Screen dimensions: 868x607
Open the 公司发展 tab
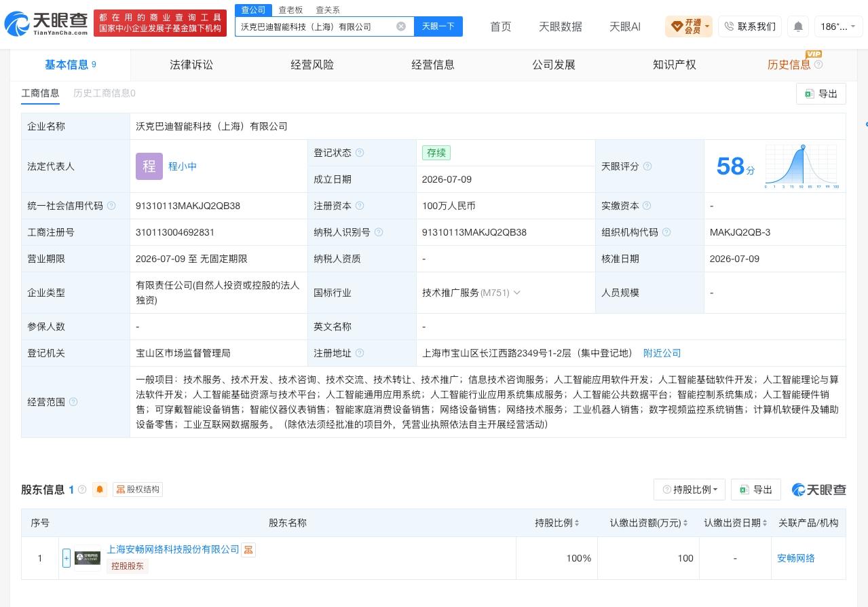pyautogui.click(x=554, y=65)
